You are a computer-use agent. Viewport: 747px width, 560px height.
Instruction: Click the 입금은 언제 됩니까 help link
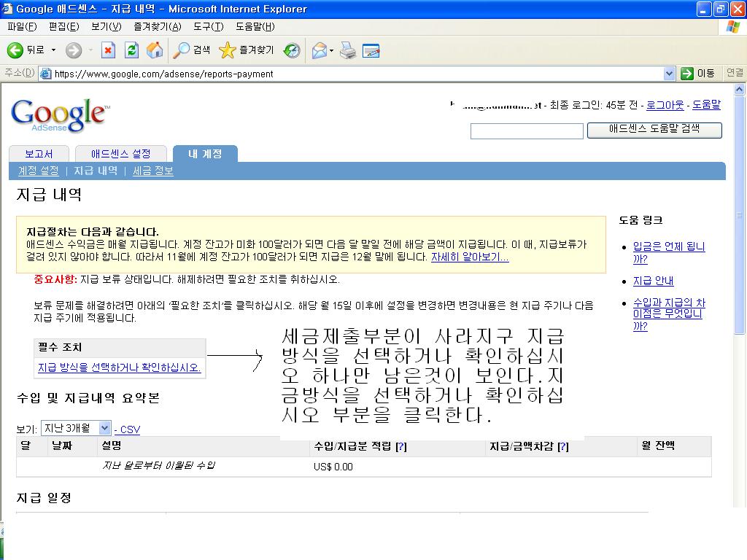668,252
